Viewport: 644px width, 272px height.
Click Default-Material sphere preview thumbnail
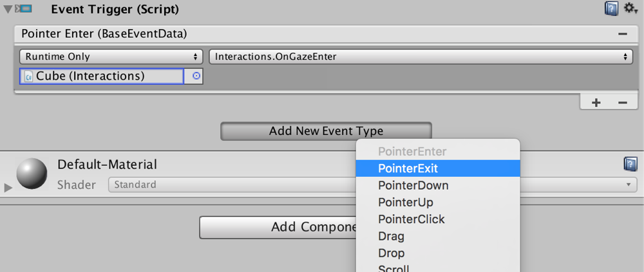[32, 174]
